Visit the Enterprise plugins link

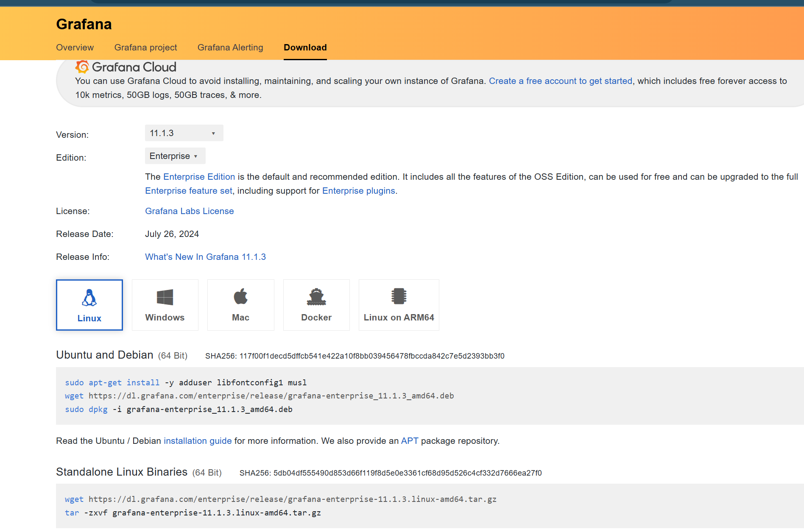(358, 191)
